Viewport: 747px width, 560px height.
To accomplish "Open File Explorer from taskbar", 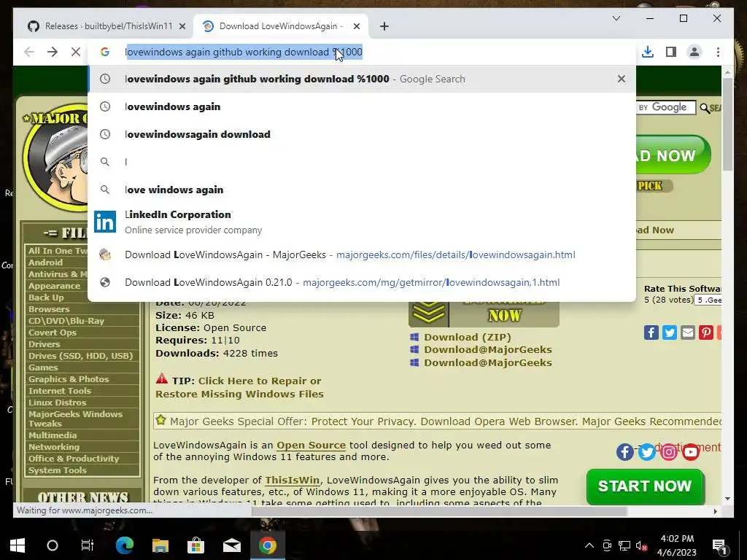I will [160, 545].
